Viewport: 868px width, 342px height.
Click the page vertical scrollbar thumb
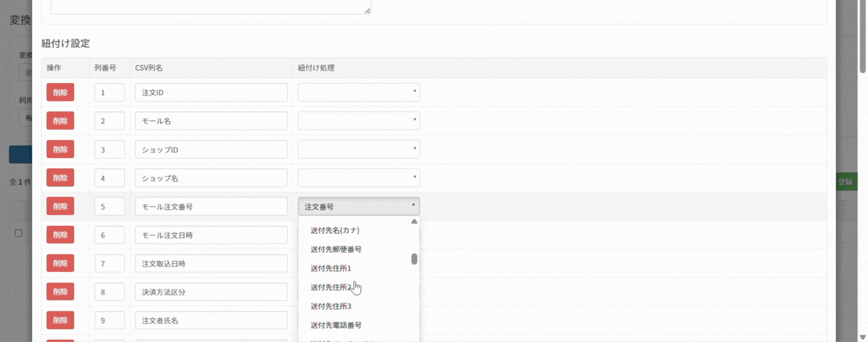(863, 36)
